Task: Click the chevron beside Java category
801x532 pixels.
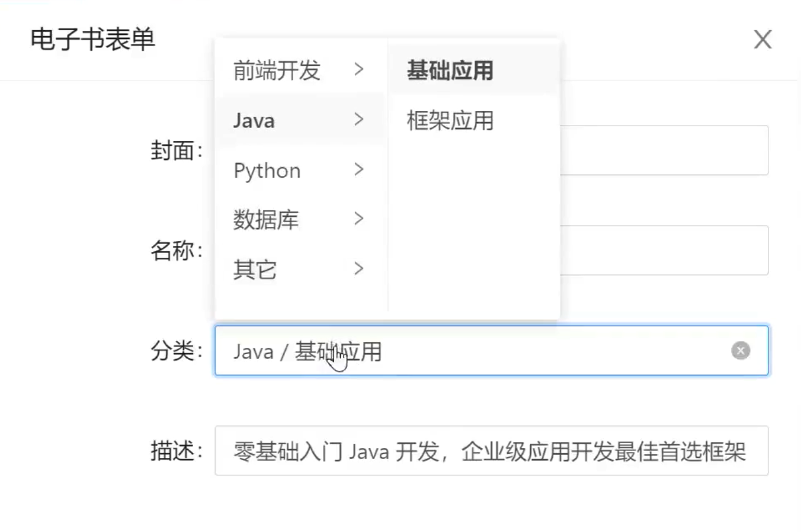Action: tap(358, 120)
